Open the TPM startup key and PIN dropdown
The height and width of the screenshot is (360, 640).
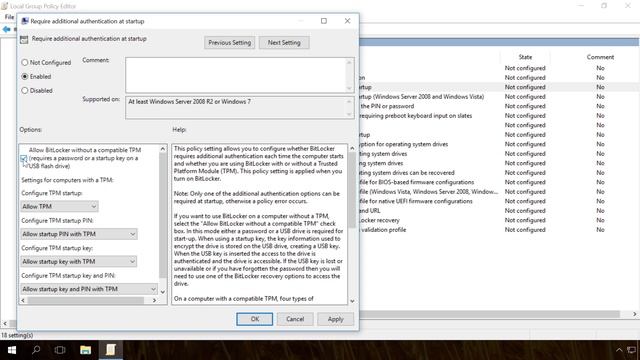click(x=89, y=289)
